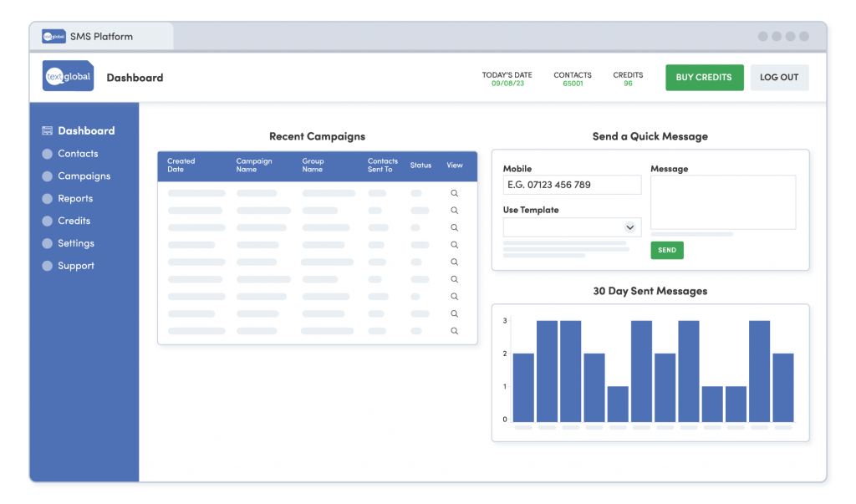
Task: View the fifth campaign using its magnifier icon
Action: 455,262
